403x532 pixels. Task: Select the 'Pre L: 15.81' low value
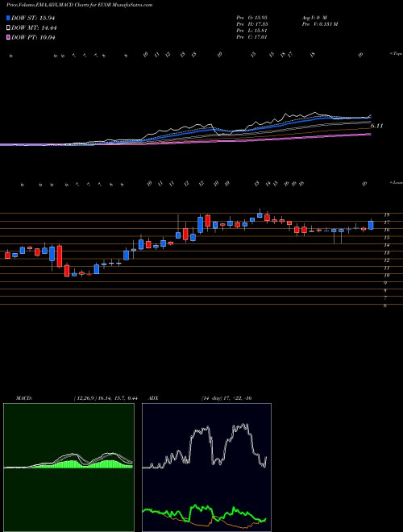[x=251, y=31]
